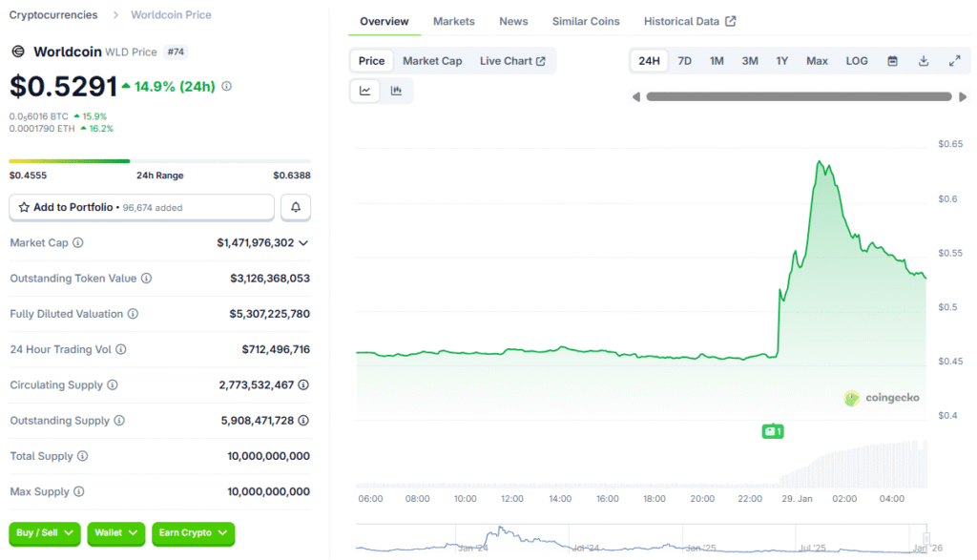The height and width of the screenshot is (560, 977).
Task: Click the Buy / Sell button
Action: (44, 534)
